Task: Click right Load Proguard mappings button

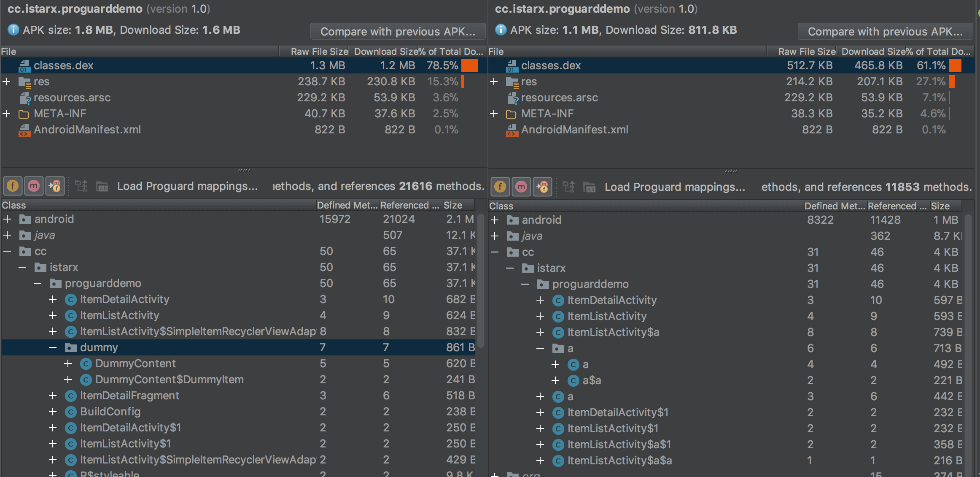Action: pyautogui.click(x=675, y=187)
